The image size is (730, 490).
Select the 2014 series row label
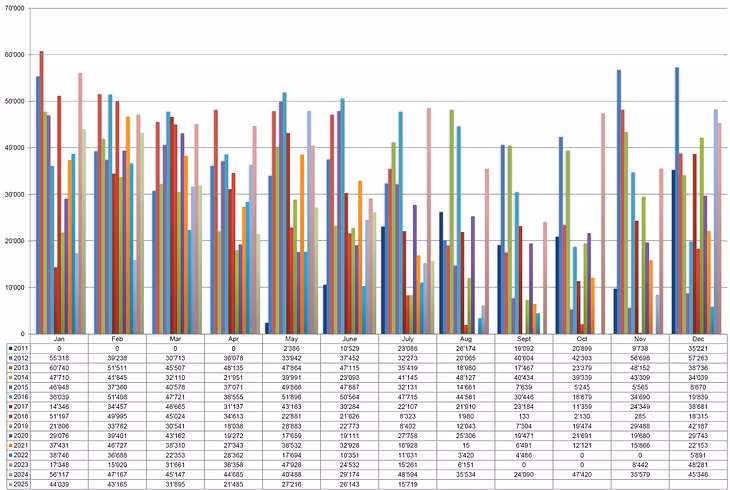22,378
